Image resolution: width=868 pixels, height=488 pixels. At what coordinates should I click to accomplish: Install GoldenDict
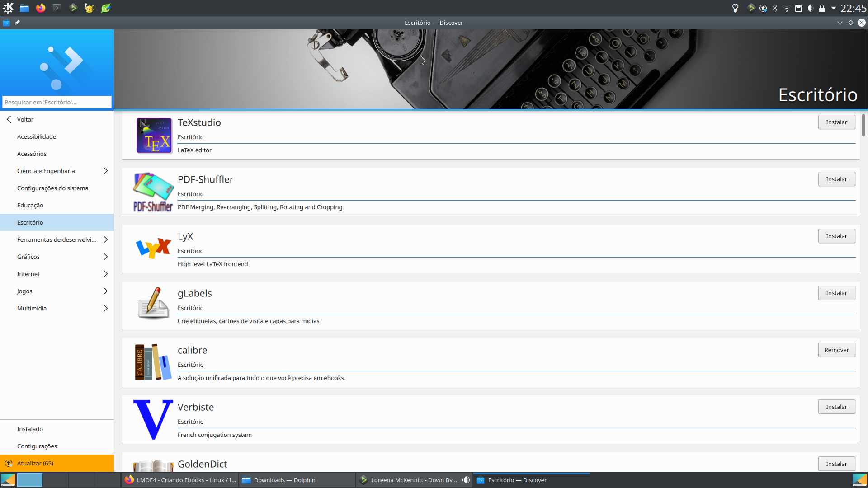(836, 464)
